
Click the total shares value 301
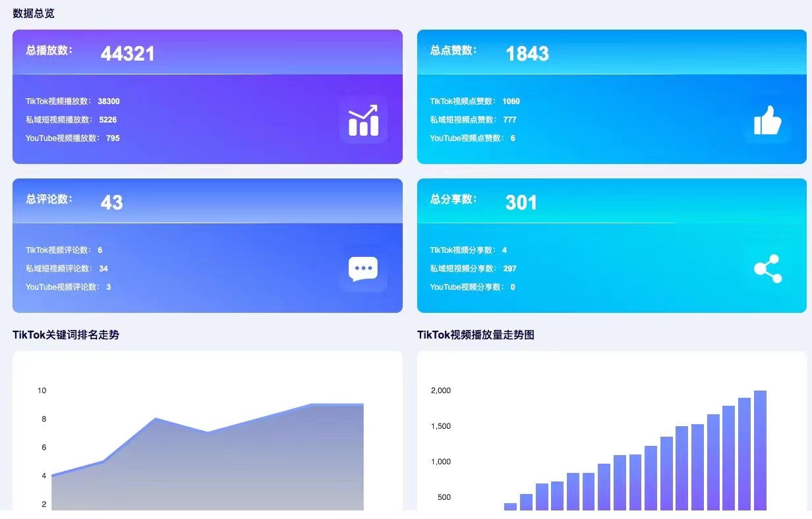click(x=521, y=202)
